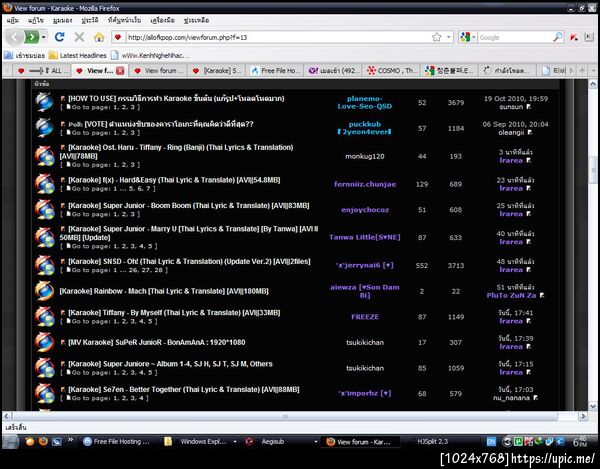Open the Latest Headlines bookmark folder
This screenshot has height=469, width=600.
[78, 55]
